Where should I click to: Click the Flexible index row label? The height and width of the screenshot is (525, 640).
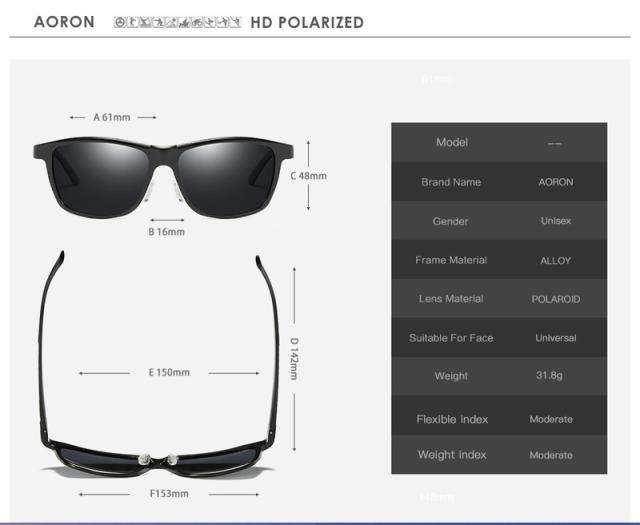(451, 419)
